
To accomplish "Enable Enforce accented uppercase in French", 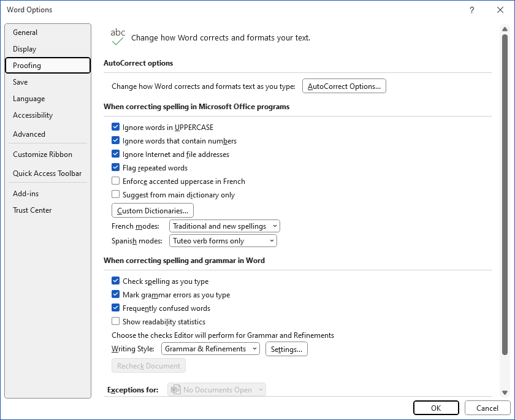I will (x=116, y=181).
